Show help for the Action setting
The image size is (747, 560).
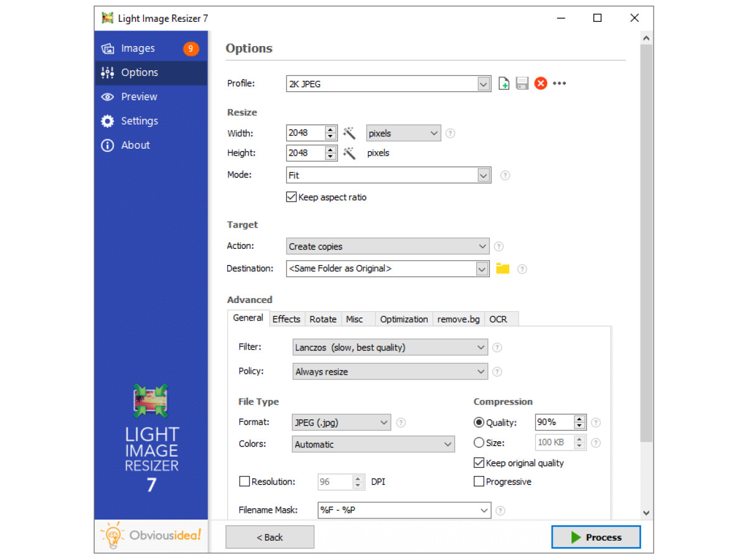498,246
